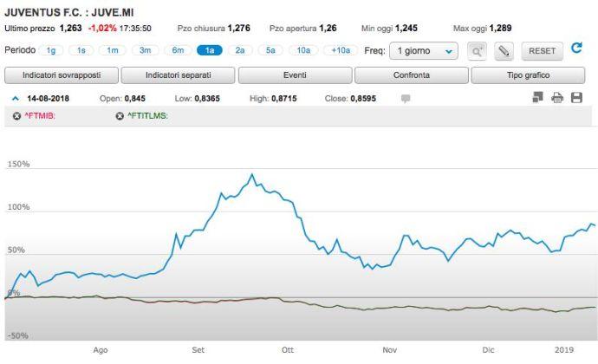This screenshot has width=598, height=364.
Task: Select the pencil drawing tool icon
Action: click(504, 51)
